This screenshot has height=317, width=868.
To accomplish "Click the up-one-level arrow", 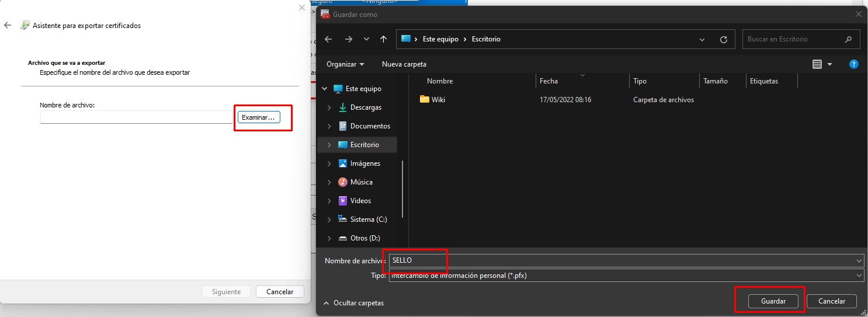I will pyautogui.click(x=383, y=39).
